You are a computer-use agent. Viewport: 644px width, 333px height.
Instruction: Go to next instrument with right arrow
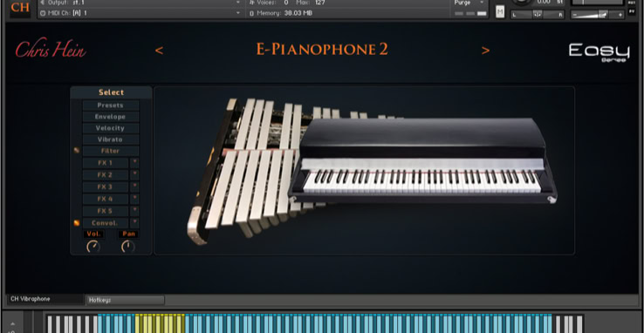click(485, 51)
